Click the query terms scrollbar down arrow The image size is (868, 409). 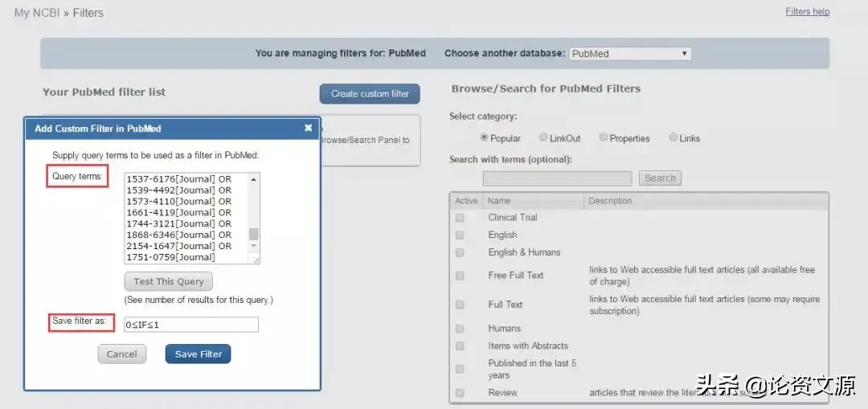[x=253, y=245]
